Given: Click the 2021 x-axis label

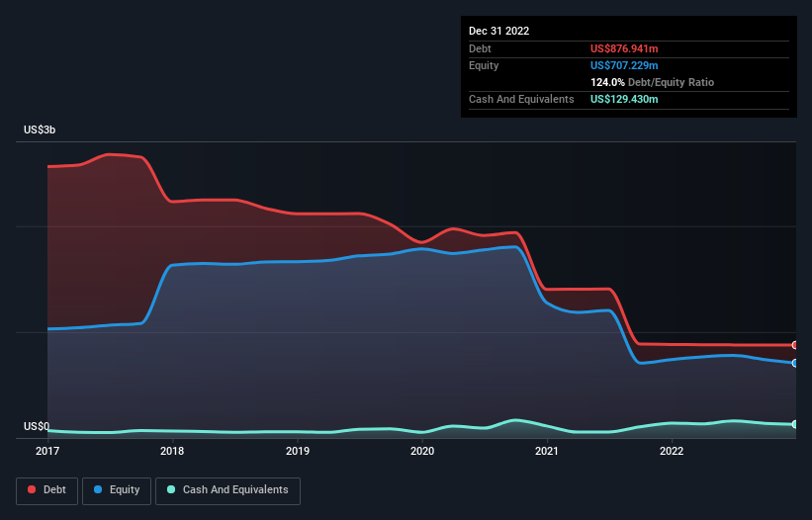Looking at the screenshot, I should point(547,451).
